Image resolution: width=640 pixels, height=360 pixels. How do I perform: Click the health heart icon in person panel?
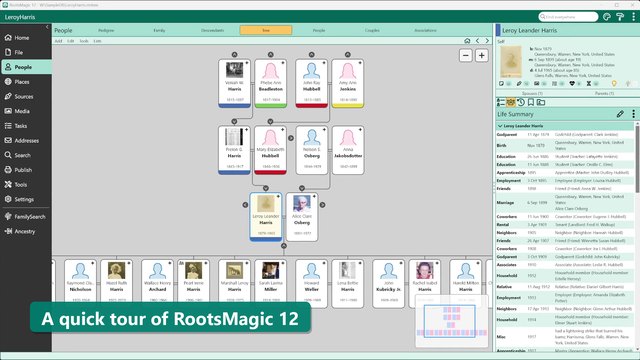(572, 84)
